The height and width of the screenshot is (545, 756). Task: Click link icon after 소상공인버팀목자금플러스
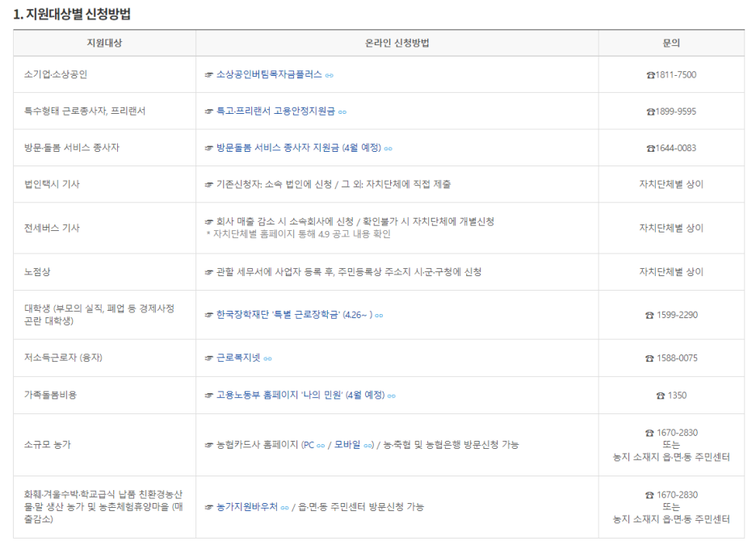coord(330,75)
